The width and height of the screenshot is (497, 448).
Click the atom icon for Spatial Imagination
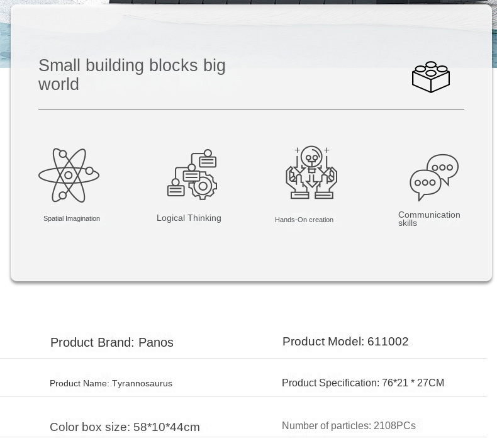pyautogui.click(x=69, y=175)
